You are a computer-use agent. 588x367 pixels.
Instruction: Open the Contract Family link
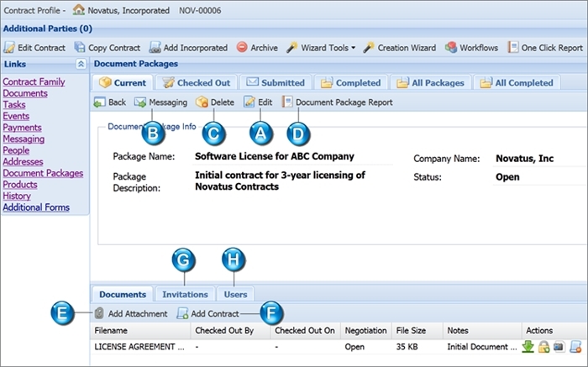(34, 81)
